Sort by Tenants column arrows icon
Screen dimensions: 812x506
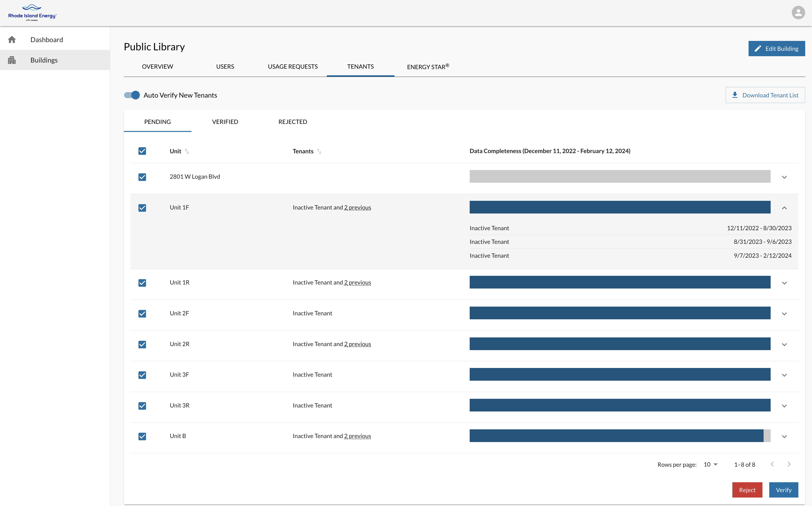coord(319,151)
